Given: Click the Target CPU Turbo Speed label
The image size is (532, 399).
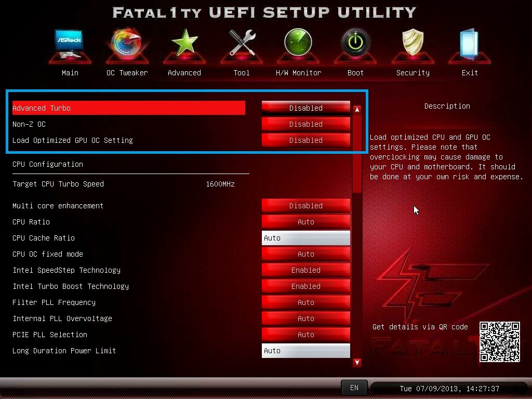Looking at the screenshot, I should [58, 184].
